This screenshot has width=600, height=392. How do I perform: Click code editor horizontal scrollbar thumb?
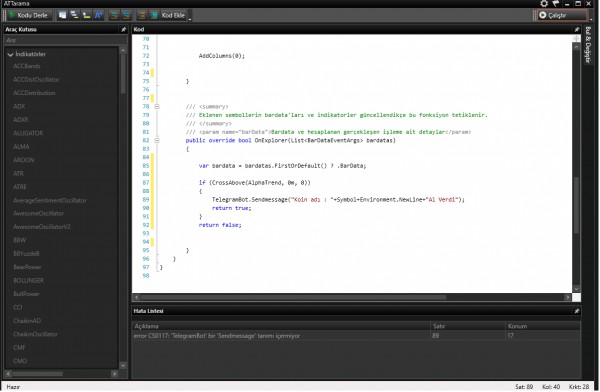pyautogui.click(x=293, y=297)
